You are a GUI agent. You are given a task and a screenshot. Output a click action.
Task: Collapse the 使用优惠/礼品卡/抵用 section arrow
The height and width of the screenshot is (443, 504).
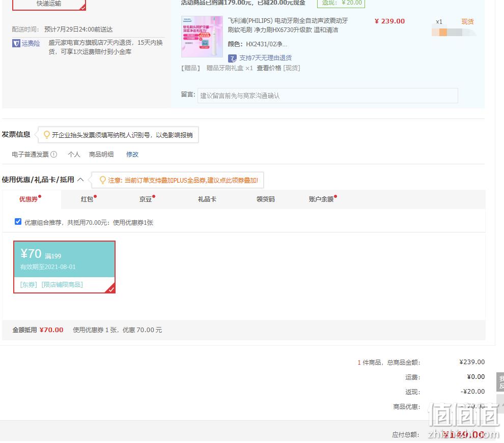80,180
